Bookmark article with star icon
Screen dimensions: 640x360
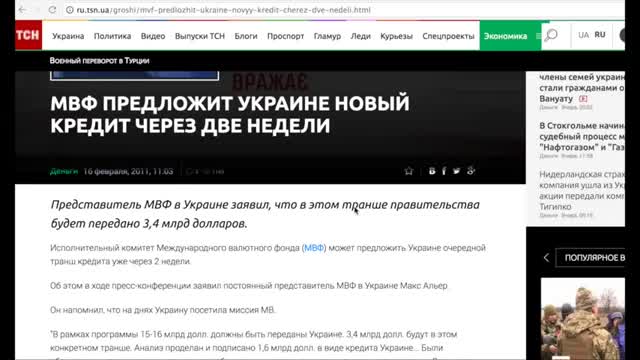coord(409,171)
